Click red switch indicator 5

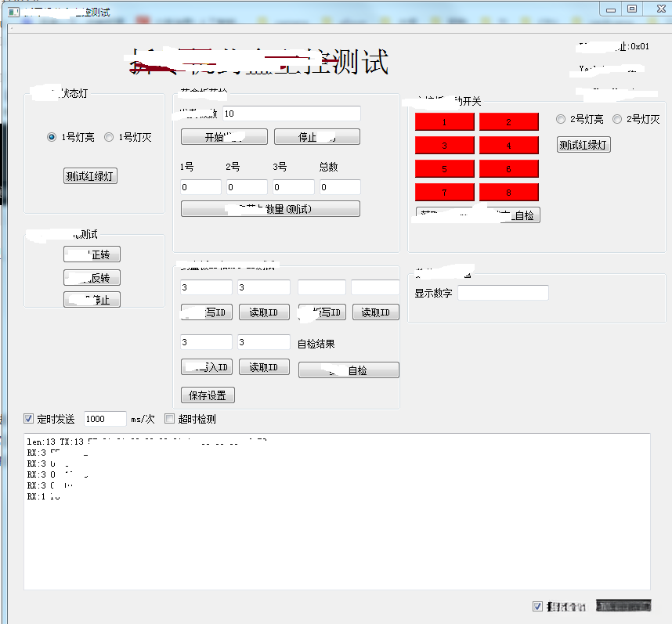[x=445, y=169]
